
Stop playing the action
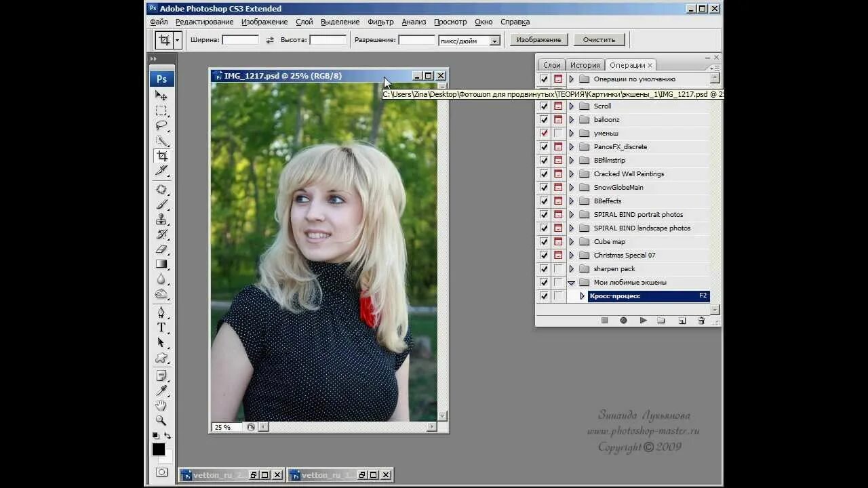pyautogui.click(x=604, y=321)
